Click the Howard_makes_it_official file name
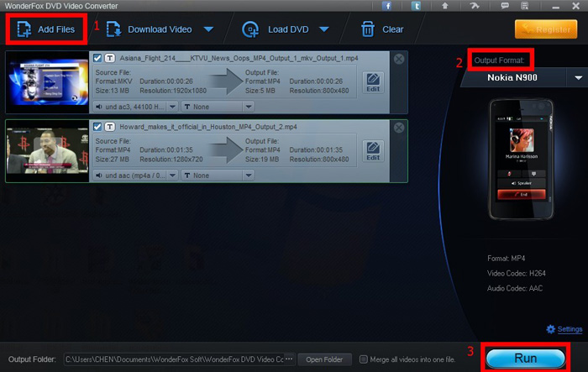The image size is (588, 372). point(208,127)
